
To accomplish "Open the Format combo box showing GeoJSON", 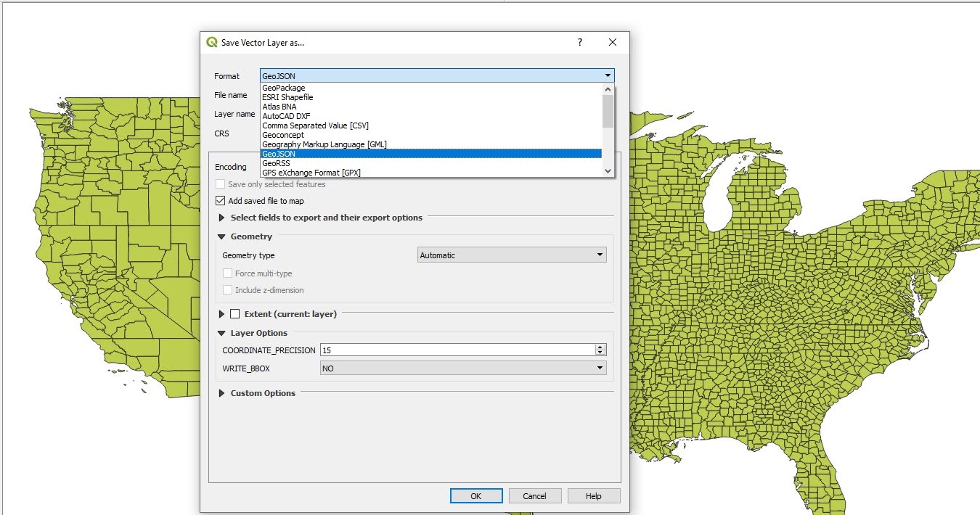I will pos(437,75).
